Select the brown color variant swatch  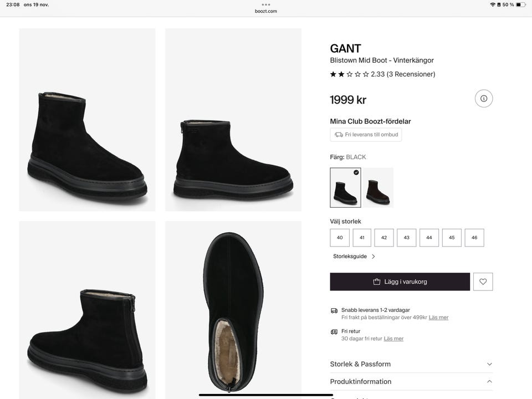tap(378, 187)
